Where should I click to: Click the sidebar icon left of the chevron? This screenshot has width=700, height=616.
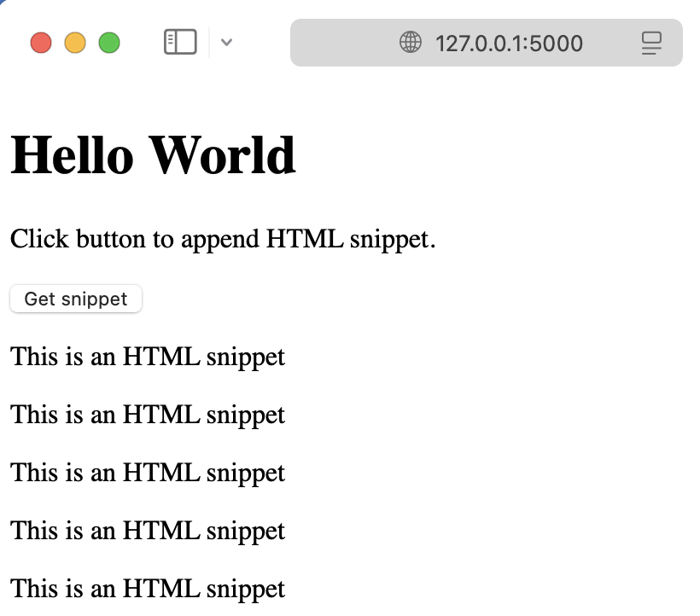coord(179,41)
